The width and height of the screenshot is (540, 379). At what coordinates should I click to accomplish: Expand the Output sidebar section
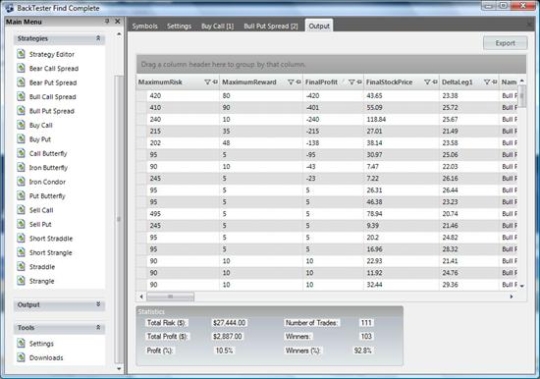point(98,304)
